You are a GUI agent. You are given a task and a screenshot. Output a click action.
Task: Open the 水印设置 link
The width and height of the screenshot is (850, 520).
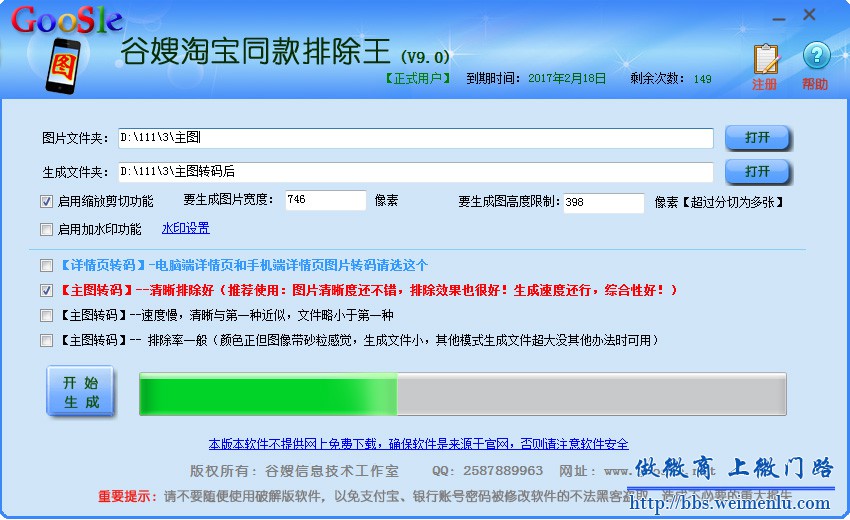pos(185,228)
